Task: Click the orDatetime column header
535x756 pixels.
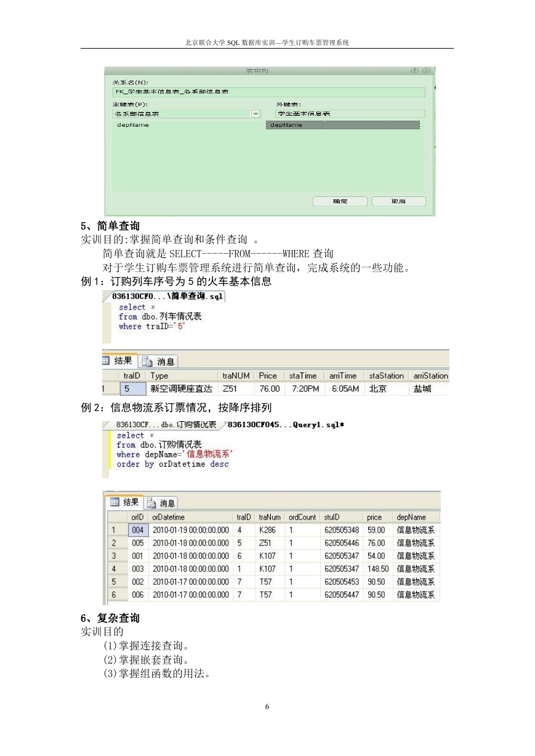Action: [191, 517]
